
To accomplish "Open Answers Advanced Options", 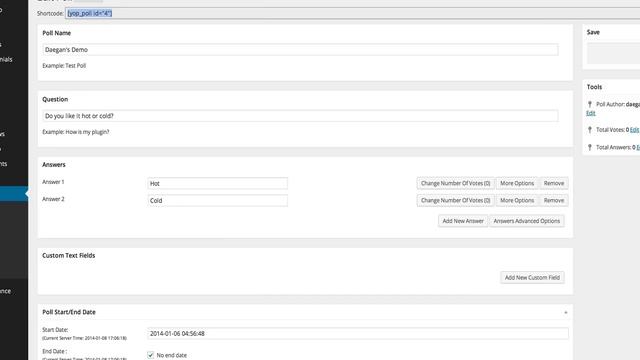I will click(527, 221).
